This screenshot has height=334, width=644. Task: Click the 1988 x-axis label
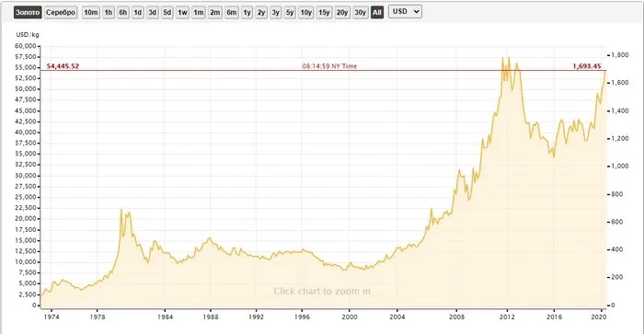211,317
